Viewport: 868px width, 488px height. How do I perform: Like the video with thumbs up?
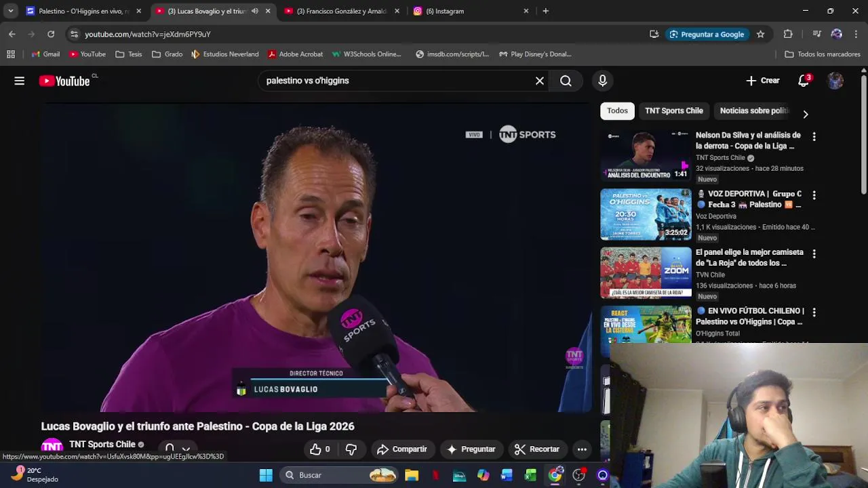(x=319, y=449)
